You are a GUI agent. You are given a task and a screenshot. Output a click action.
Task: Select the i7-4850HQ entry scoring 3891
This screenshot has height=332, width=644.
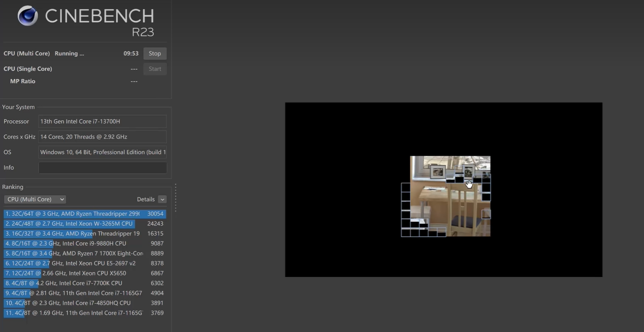click(85, 303)
